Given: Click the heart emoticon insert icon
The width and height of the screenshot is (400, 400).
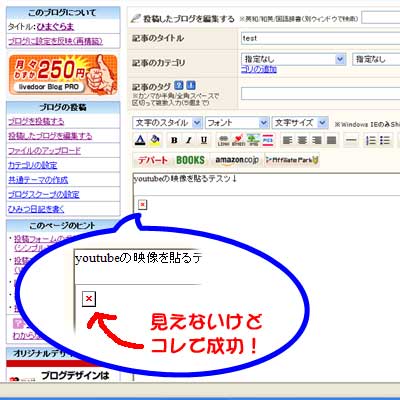Looking at the screenshot, I should 238,140.
